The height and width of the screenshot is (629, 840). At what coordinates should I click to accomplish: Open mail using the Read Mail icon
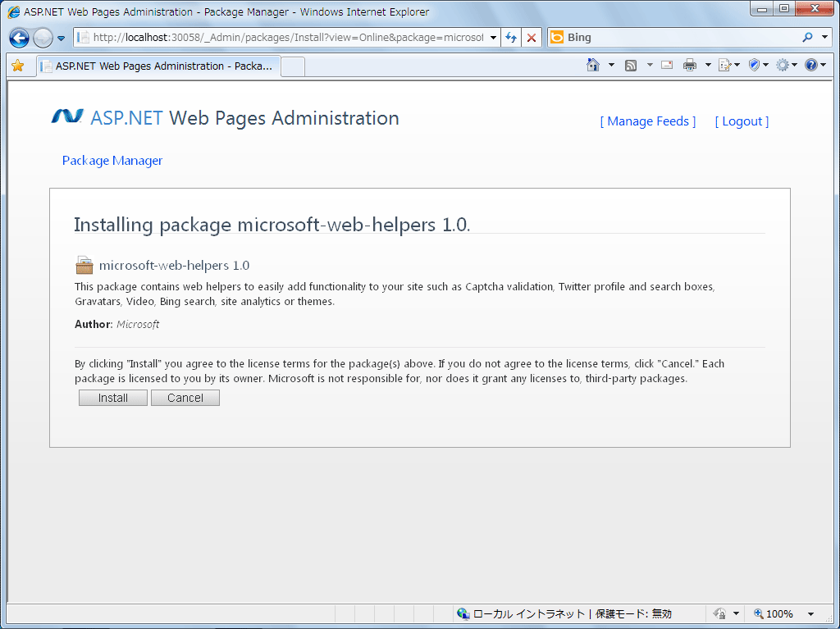point(666,64)
